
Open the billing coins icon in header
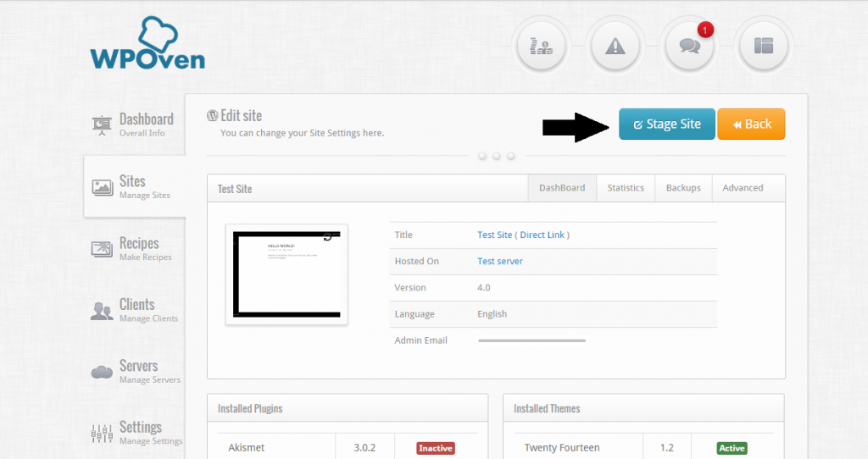[541, 46]
